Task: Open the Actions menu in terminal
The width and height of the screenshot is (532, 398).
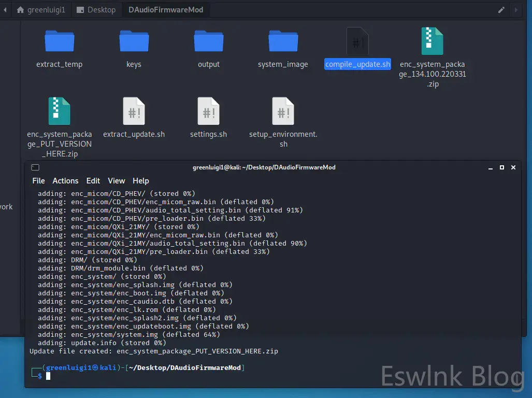Action: [x=65, y=181]
